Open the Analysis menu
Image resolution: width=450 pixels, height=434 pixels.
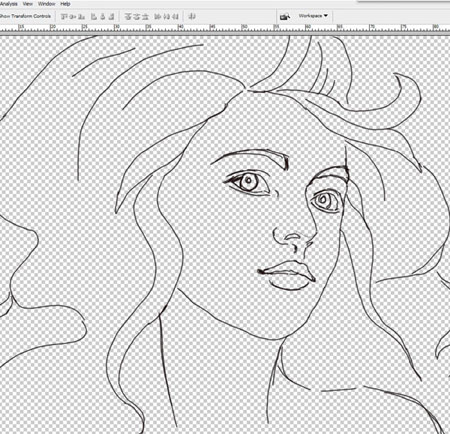click(9, 4)
